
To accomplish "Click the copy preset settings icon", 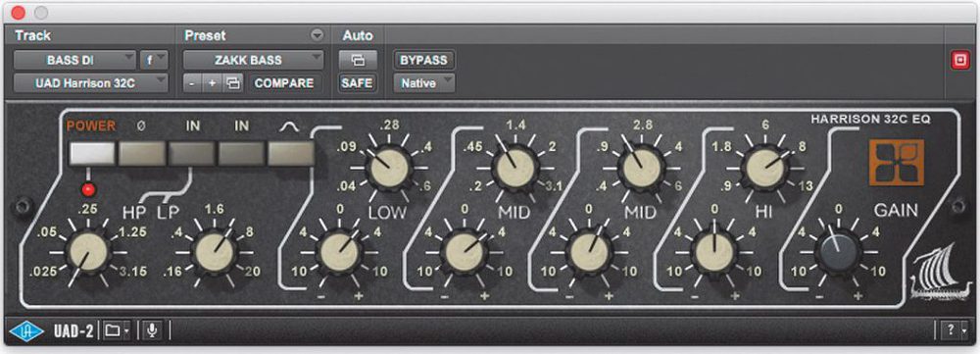I will point(232,82).
